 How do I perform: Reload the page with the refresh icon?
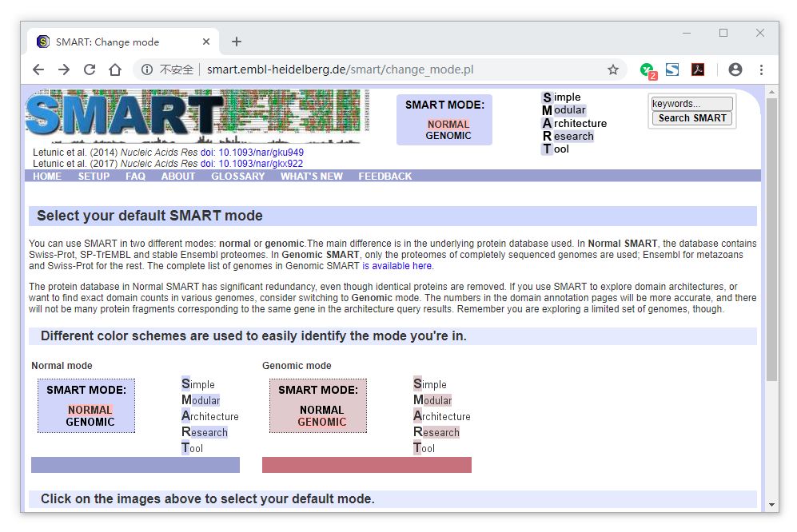(90, 69)
